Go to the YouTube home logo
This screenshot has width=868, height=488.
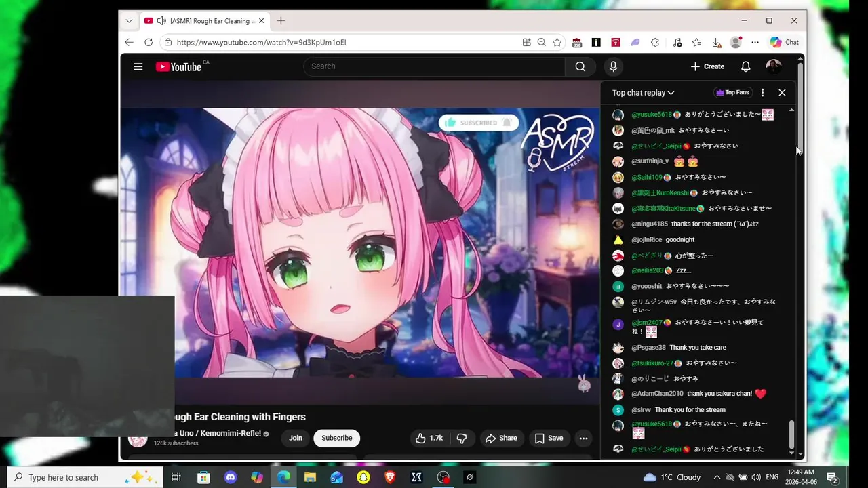click(178, 66)
